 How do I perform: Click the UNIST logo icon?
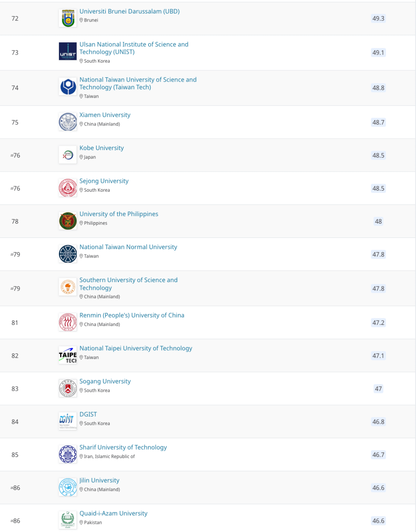pyautogui.click(x=68, y=52)
